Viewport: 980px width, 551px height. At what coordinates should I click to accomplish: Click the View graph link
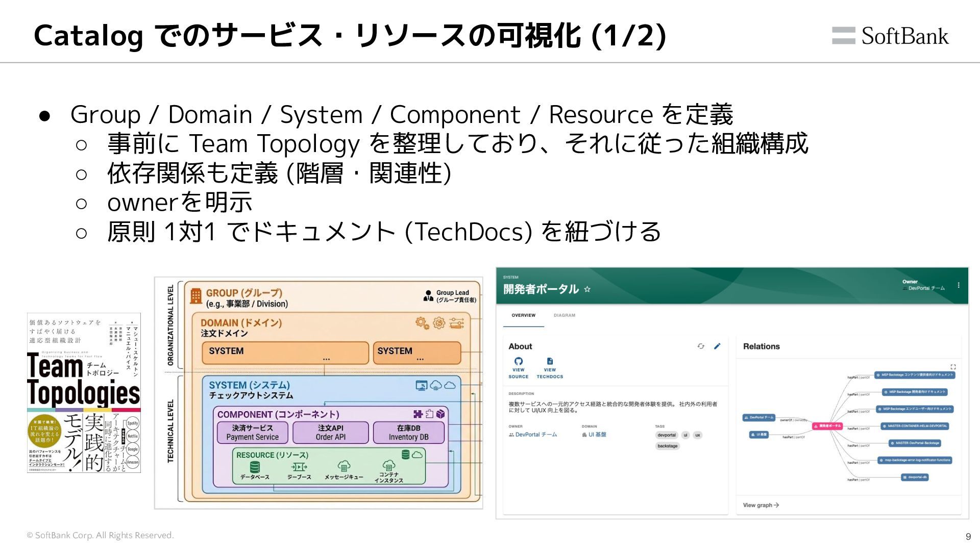[761, 505]
